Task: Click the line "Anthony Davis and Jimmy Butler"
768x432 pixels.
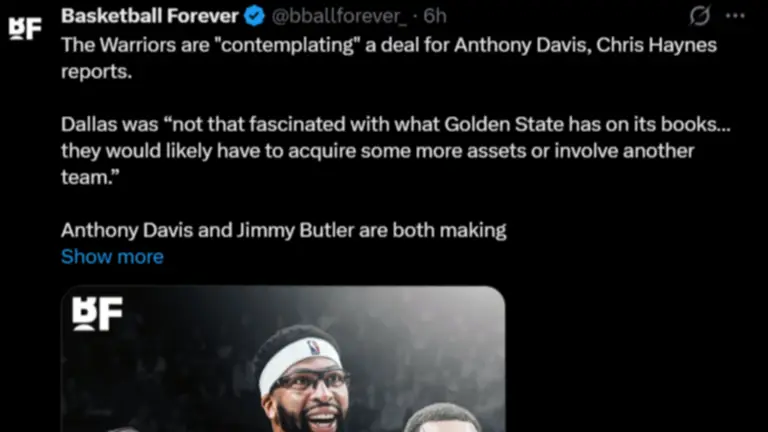Action: coord(284,230)
